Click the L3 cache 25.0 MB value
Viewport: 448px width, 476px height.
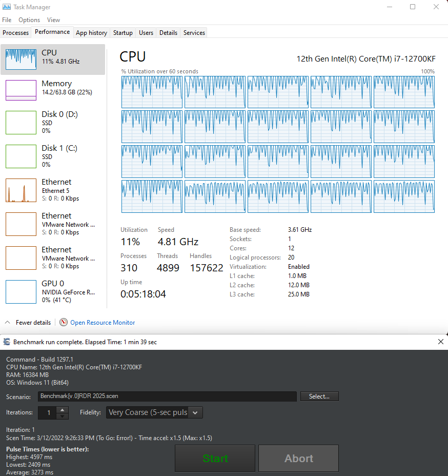tap(299, 294)
